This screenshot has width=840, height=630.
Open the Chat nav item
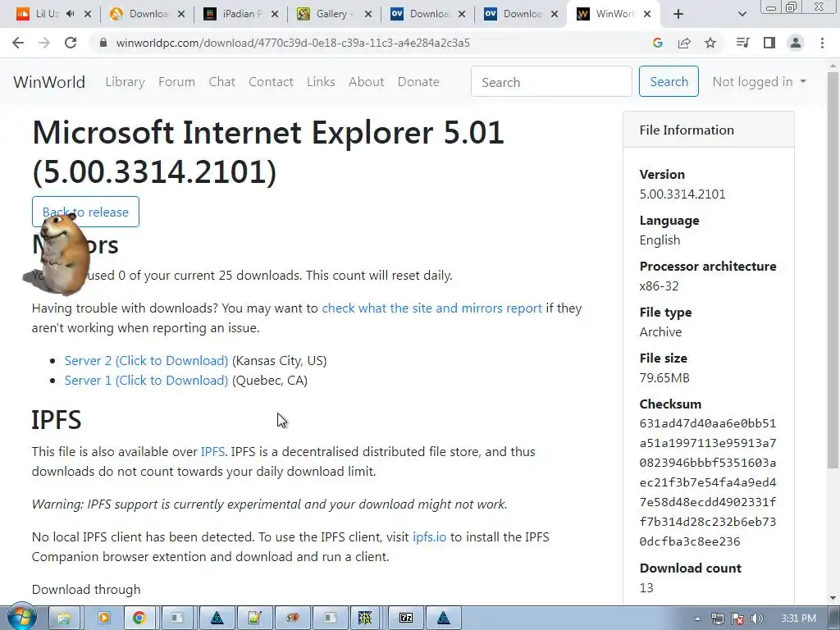221,82
